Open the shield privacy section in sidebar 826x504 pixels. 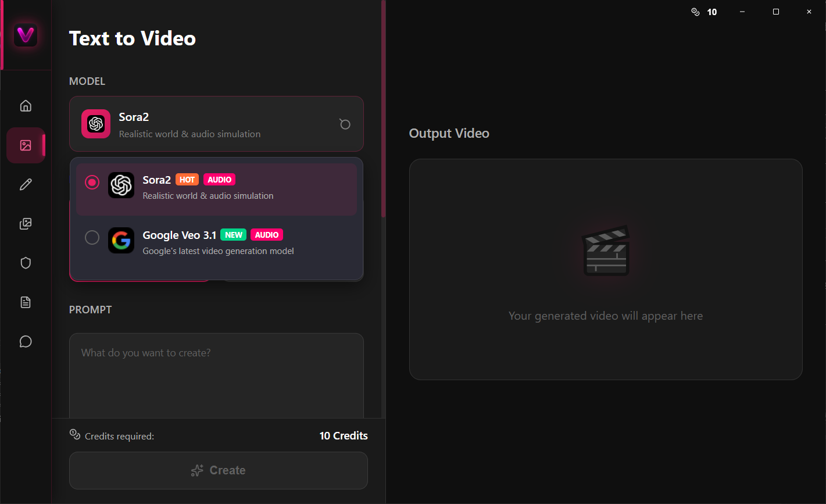pos(26,263)
